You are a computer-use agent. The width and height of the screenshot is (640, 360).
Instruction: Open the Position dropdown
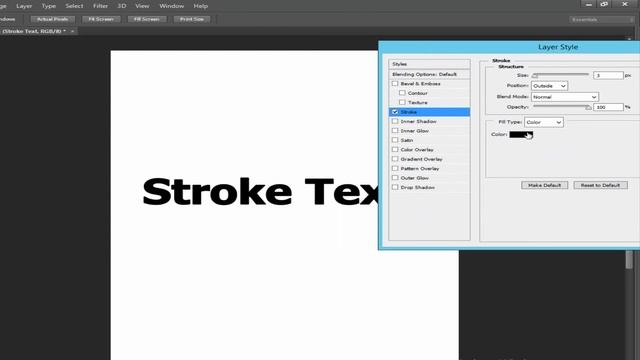[549, 86]
